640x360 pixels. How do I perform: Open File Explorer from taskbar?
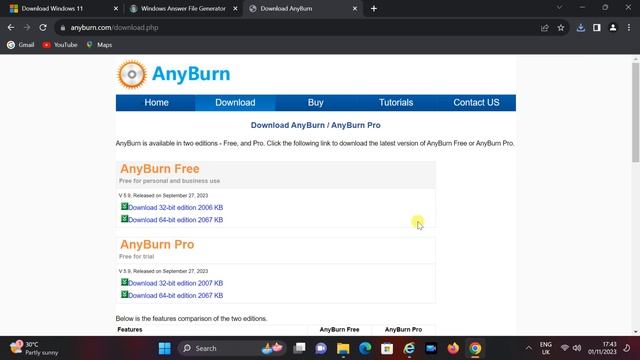343,348
